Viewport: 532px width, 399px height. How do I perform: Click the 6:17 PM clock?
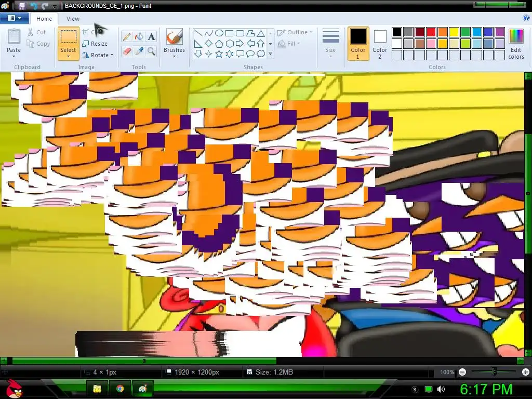point(486,389)
